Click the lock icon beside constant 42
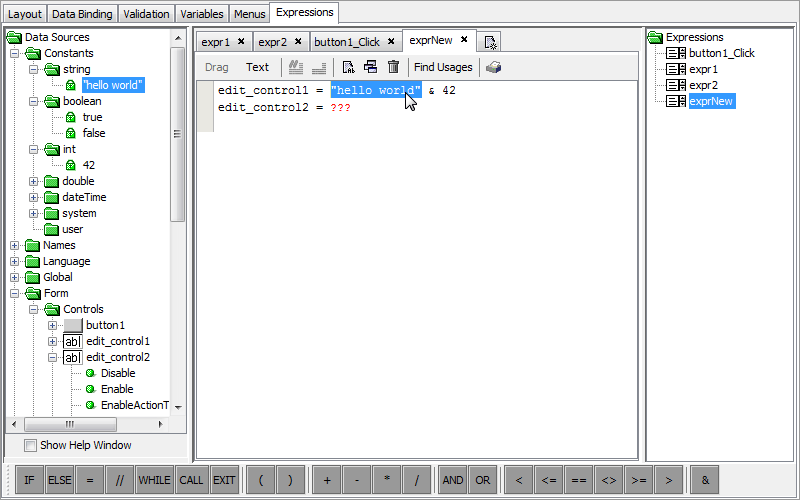The height and width of the screenshot is (500, 800). (71, 165)
